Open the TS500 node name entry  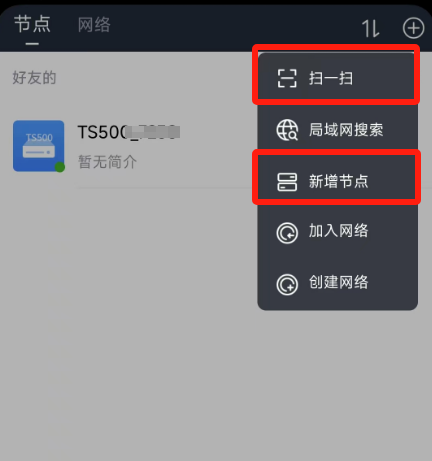coord(129,132)
